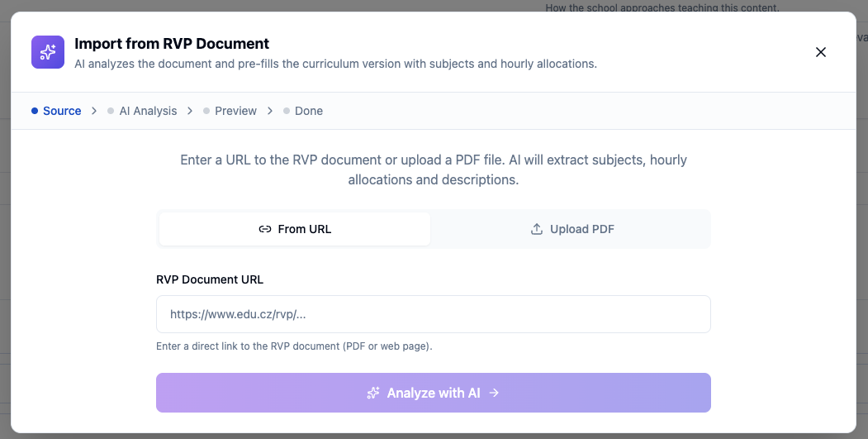Screen dimensions: 868x439
Task: Close the Import from RVP Document dialog
Action: click(820, 52)
